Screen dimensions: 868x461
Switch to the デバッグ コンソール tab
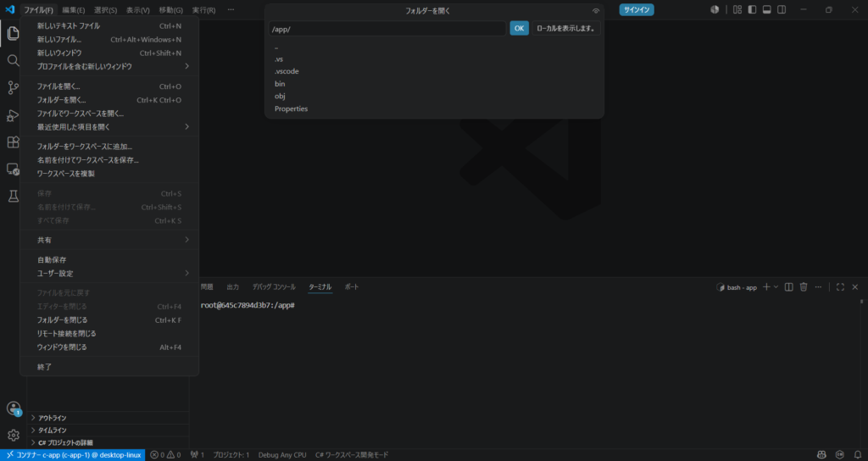274,287
